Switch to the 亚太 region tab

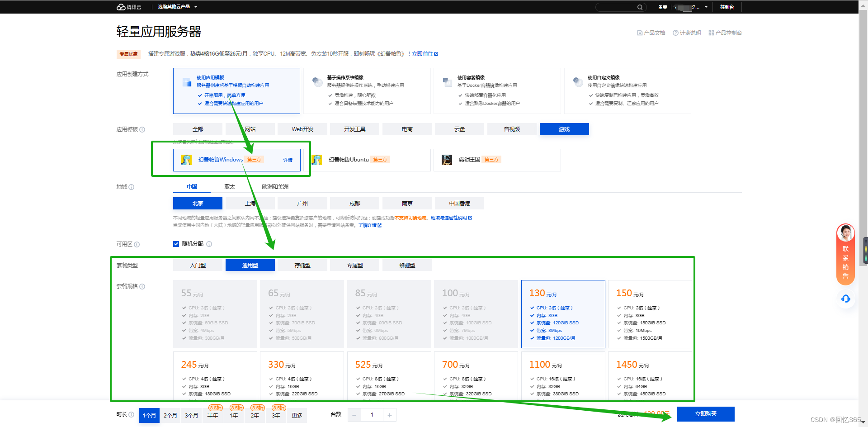click(230, 187)
